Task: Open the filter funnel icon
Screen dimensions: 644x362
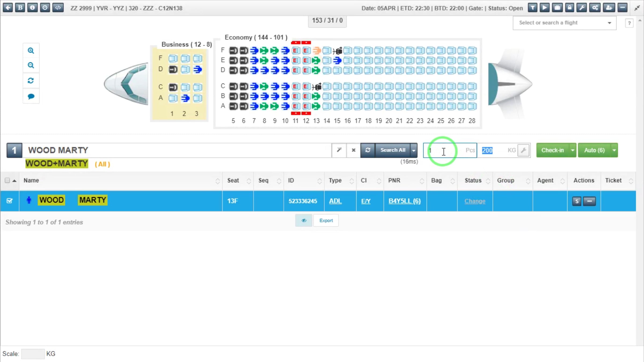Action: (x=533, y=8)
